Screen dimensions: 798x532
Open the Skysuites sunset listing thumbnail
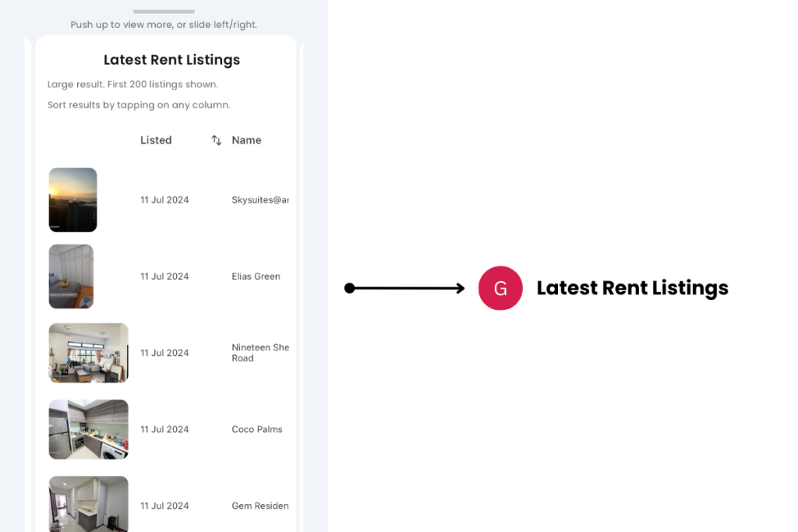(x=73, y=200)
